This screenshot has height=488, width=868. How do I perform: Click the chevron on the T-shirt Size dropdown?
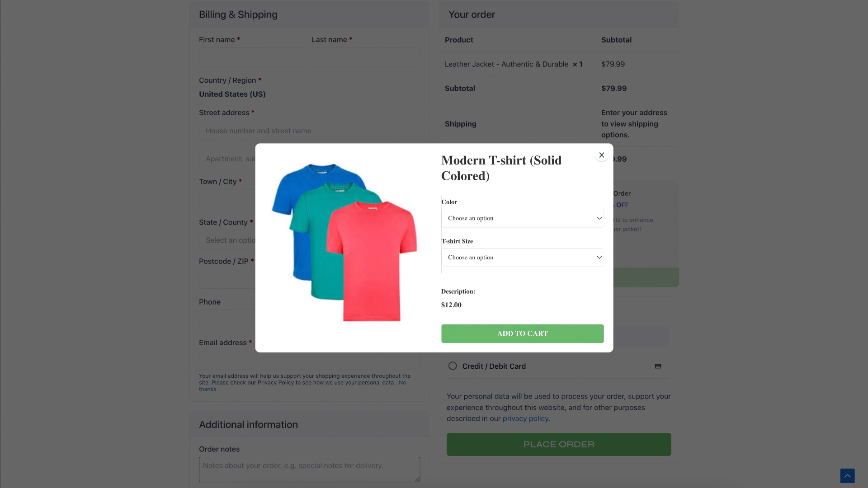(599, 257)
